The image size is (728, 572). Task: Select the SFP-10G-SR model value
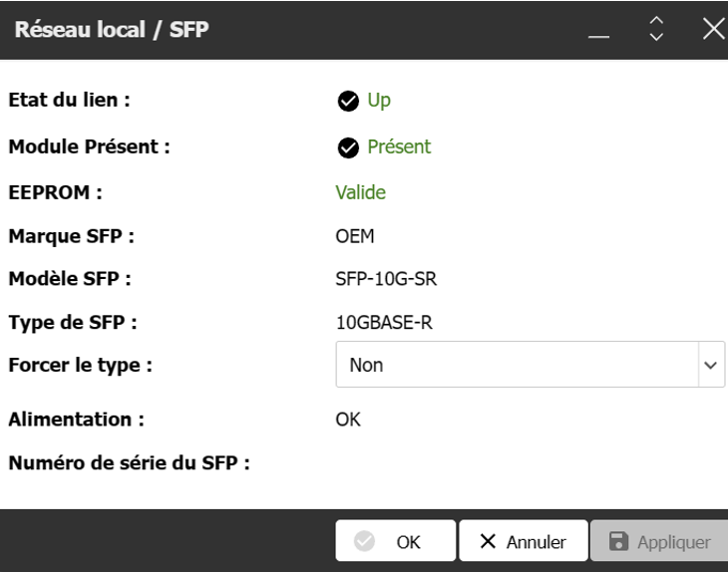pos(386,279)
